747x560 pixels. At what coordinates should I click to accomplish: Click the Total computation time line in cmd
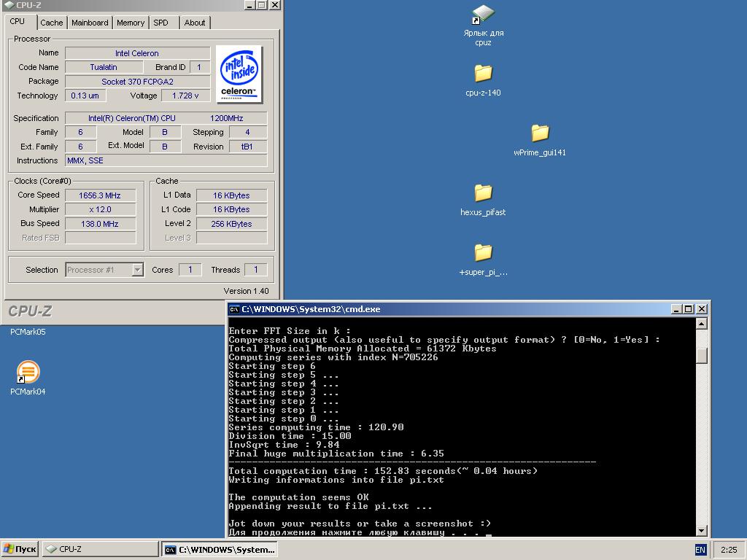(383, 471)
